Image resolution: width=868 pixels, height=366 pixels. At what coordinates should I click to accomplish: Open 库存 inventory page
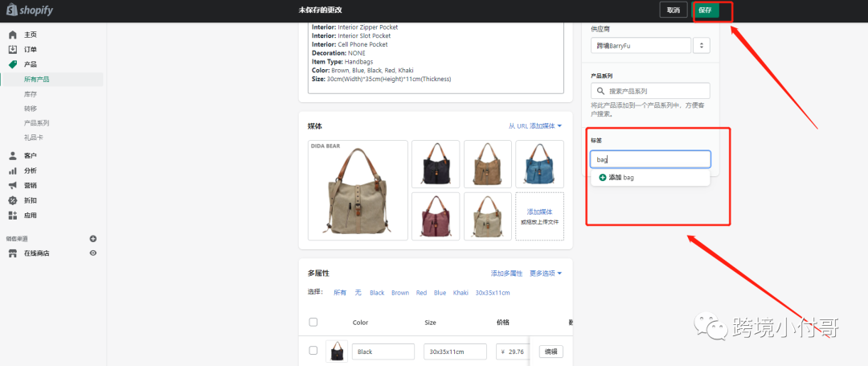[31, 94]
